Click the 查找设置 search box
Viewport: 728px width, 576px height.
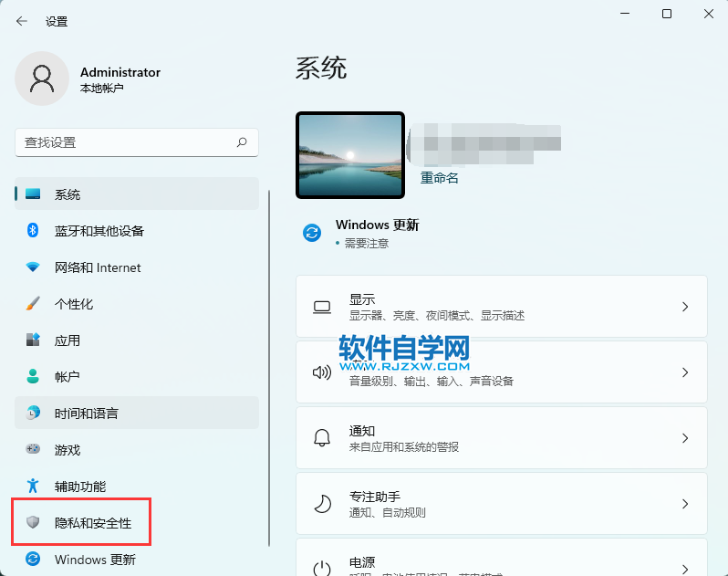pos(128,142)
